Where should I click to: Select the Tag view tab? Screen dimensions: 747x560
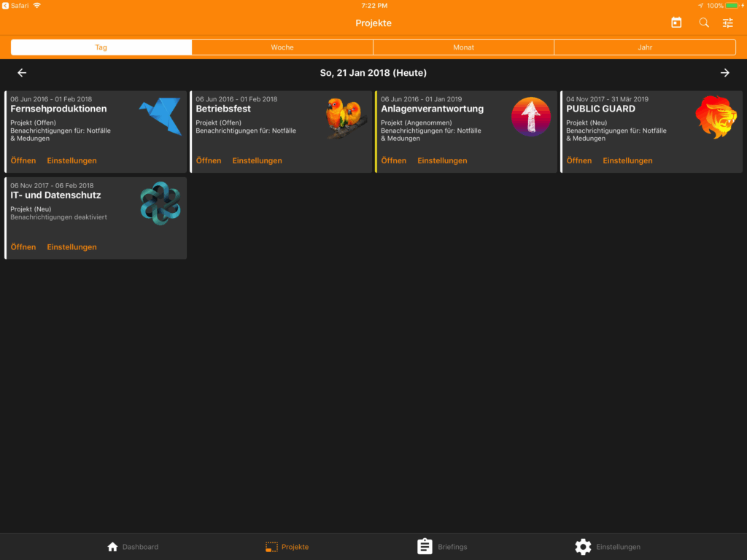[101, 47]
